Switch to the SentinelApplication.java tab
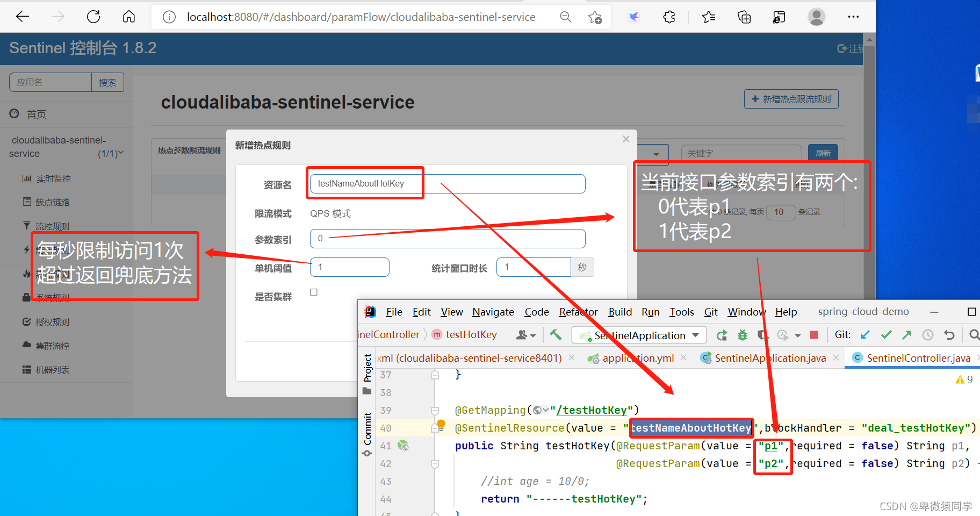980x516 pixels. [769, 358]
